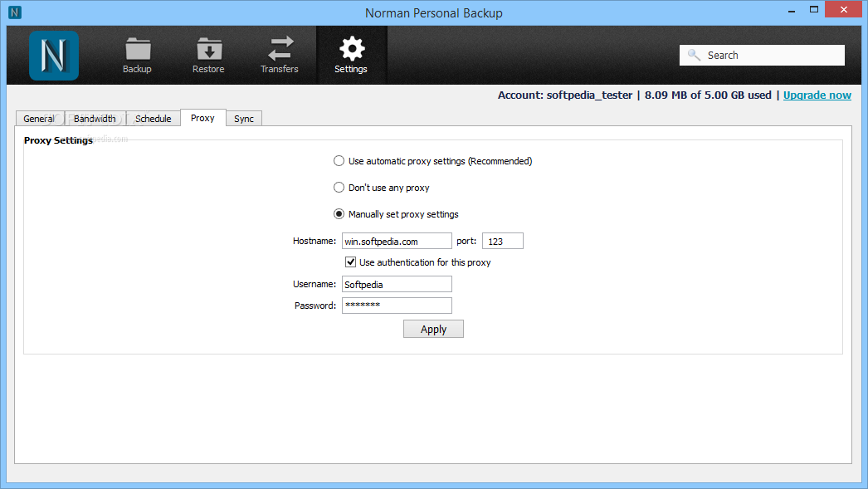Viewport: 868px width, 489px height.
Task: Click the Apply button
Action: coord(433,329)
